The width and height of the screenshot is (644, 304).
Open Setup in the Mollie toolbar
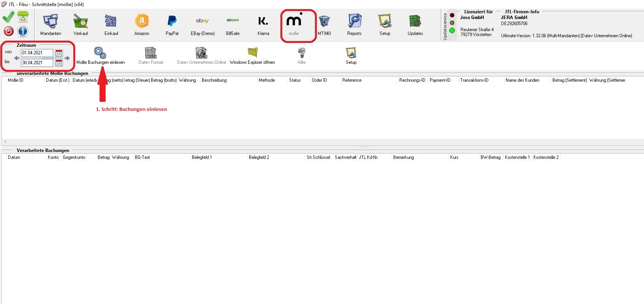(351, 55)
